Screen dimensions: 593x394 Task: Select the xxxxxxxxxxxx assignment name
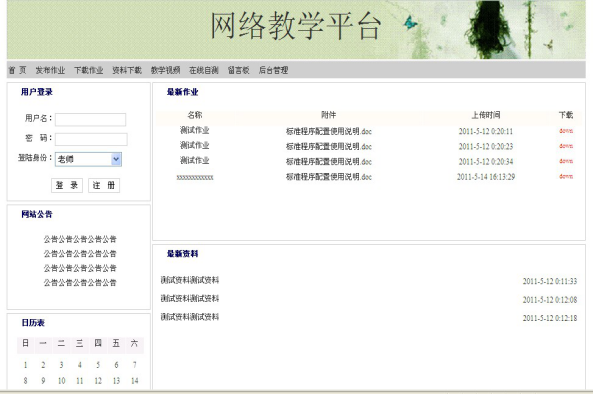pos(195,177)
